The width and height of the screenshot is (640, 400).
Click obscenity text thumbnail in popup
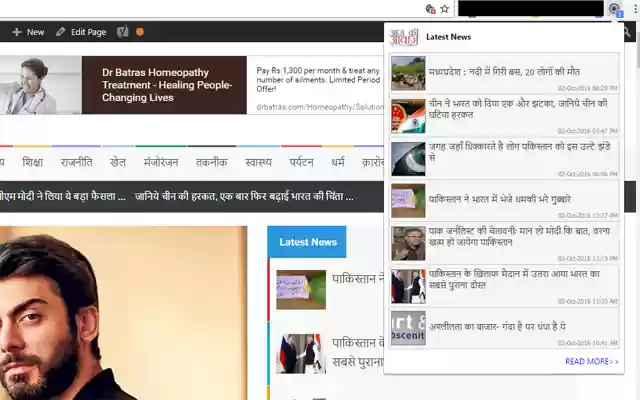coord(408,328)
